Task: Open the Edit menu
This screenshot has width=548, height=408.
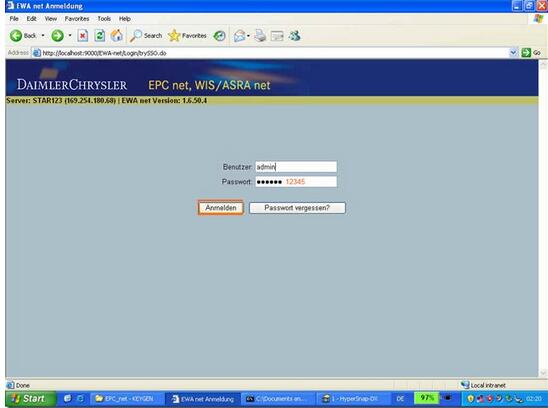Action: pos(31,19)
